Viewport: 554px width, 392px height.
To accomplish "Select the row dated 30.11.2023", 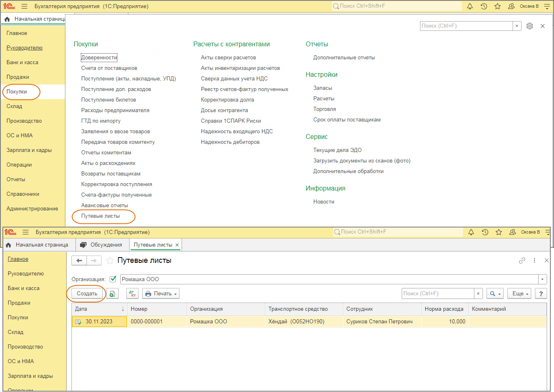I will (309, 322).
